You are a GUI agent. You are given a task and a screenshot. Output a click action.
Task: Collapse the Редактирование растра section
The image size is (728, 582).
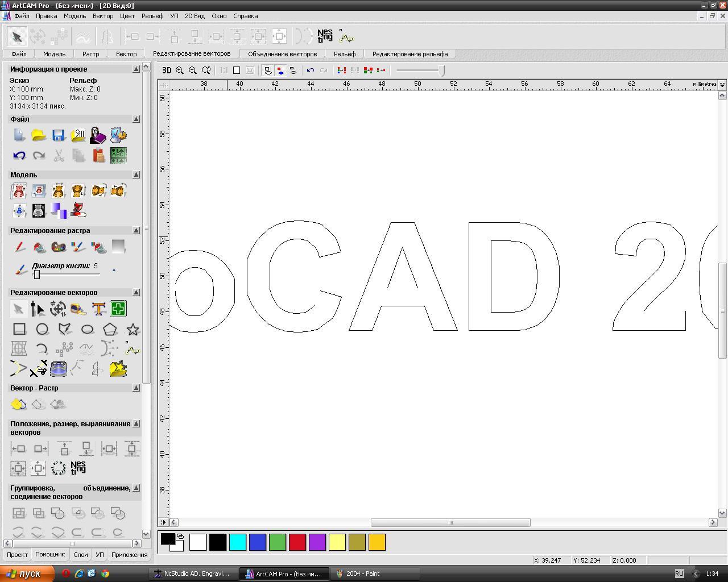(x=136, y=230)
